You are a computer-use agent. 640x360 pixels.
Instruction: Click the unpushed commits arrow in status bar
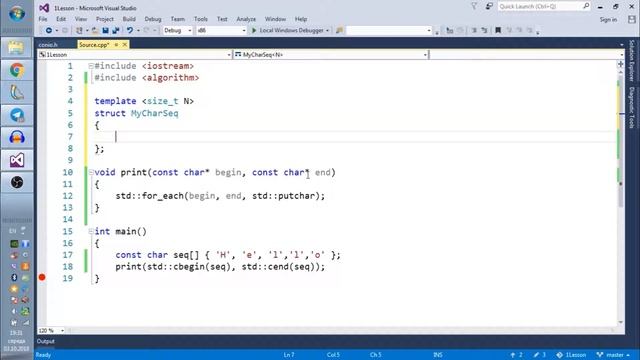(516, 355)
